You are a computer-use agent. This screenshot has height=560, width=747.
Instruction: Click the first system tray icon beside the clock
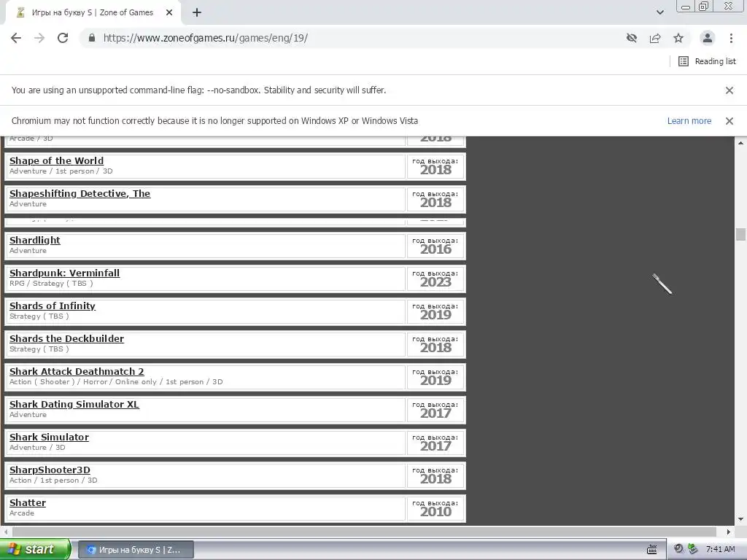[x=679, y=549]
